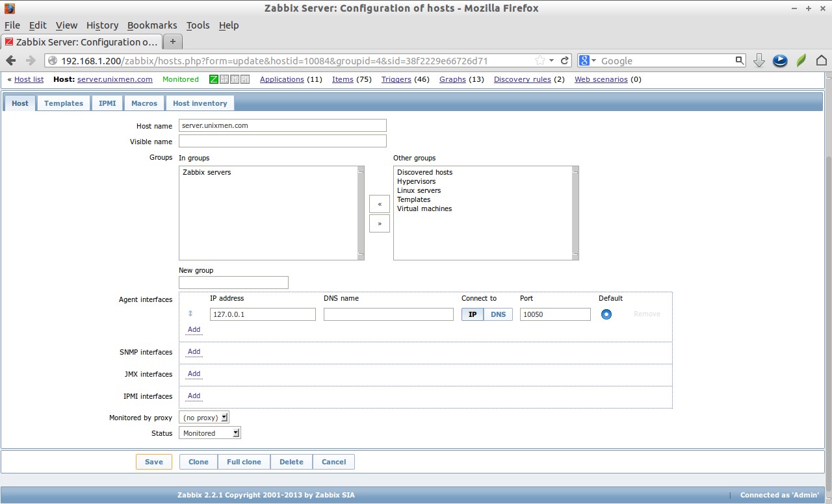Screen dimensions: 832x504
Task: Open the Web scenarios link
Action: pyautogui.click(x=601, y=79)
